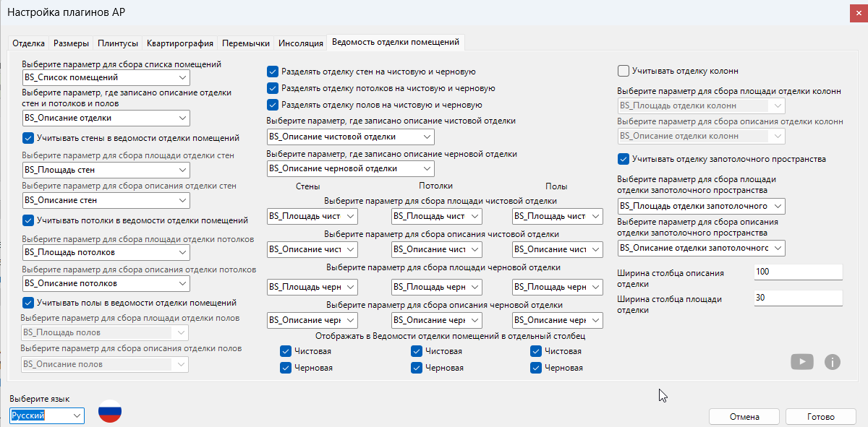Open Полы описание чистовой отделки dropdown

(557, 249)
